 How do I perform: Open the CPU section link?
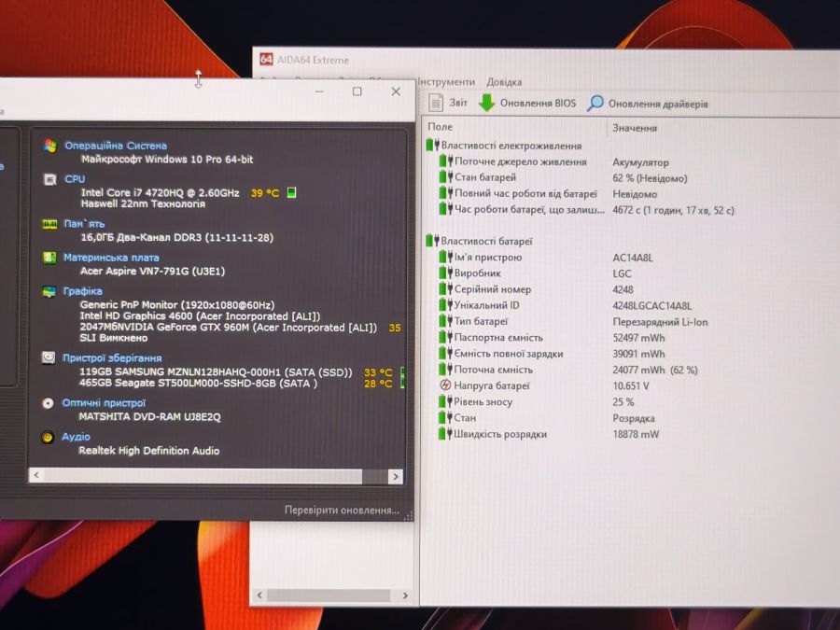tap(75, 179)
